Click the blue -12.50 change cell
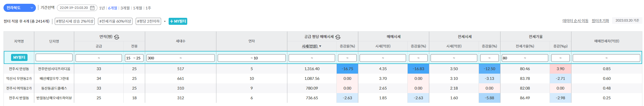Image resolution: width=644 pixels, height=106 pixels. 489,69
